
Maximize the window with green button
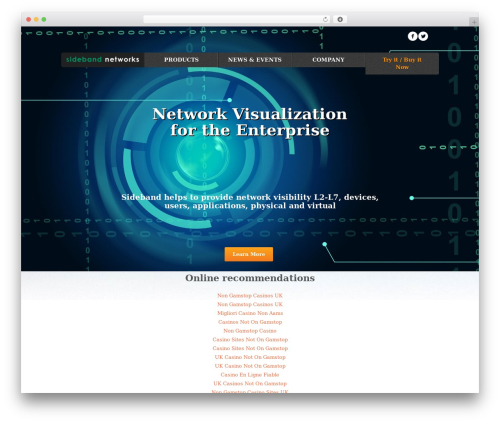click(x=44, y=19)
